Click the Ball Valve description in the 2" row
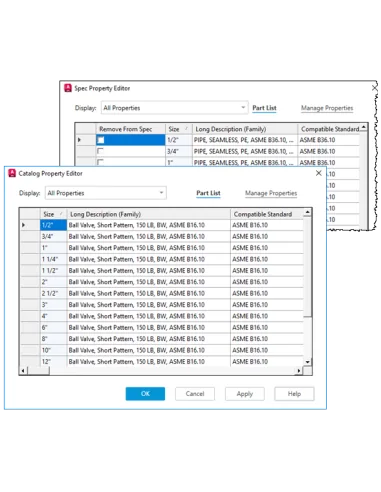The image size is (381, 492). [x=149, y=282]
